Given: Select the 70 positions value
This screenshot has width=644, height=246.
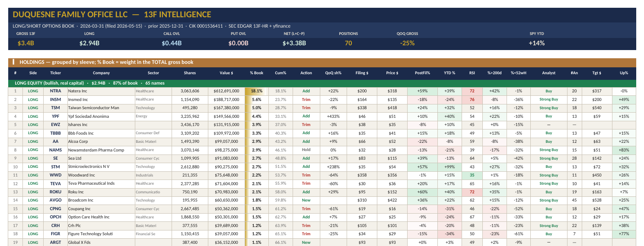Looking at the screenshot, I should (348, 43).
